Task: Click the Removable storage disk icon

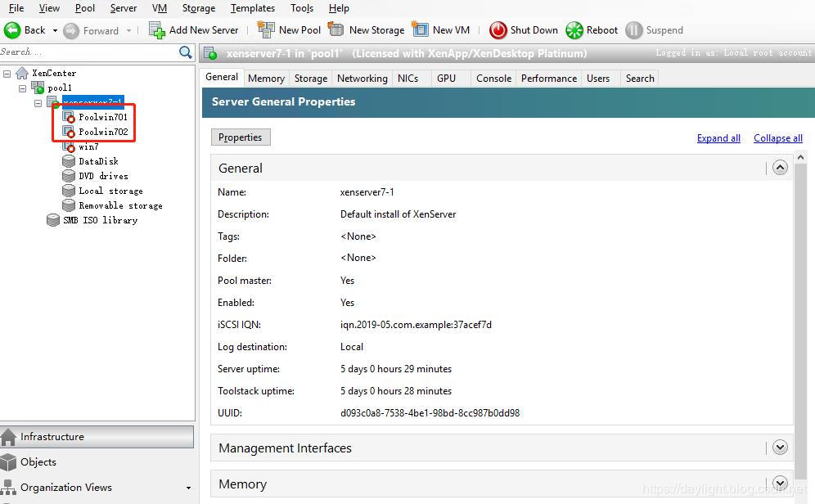Action: tap(69, 205)
